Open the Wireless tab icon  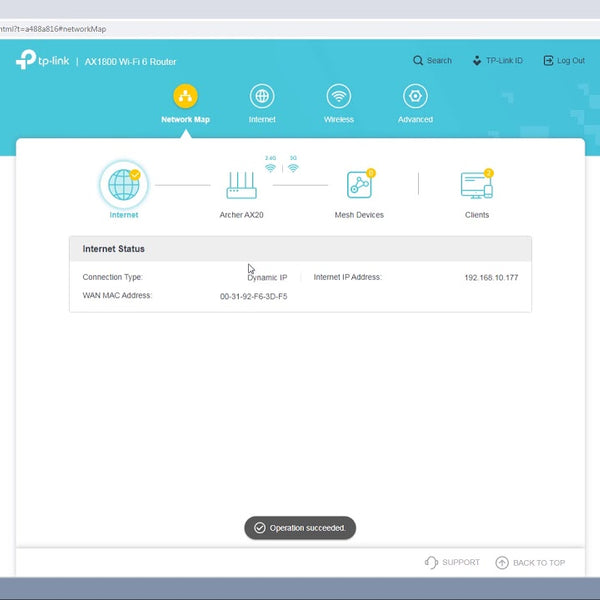tap(339, 96)
